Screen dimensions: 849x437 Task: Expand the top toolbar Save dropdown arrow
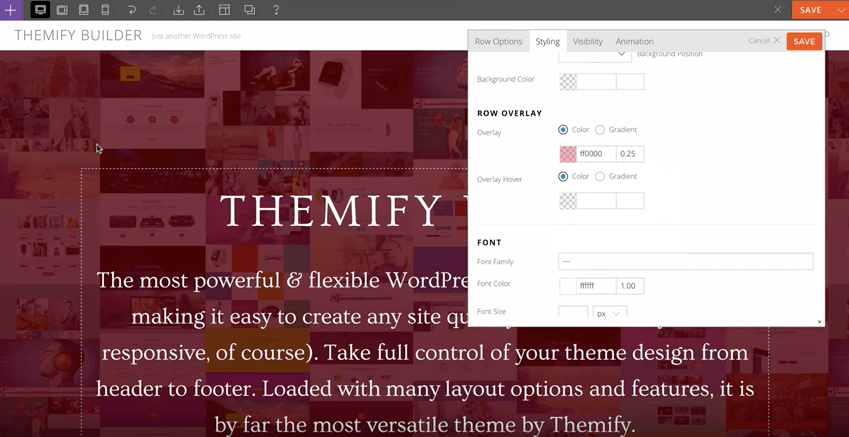pyautogui.click(x=840, y=10)
